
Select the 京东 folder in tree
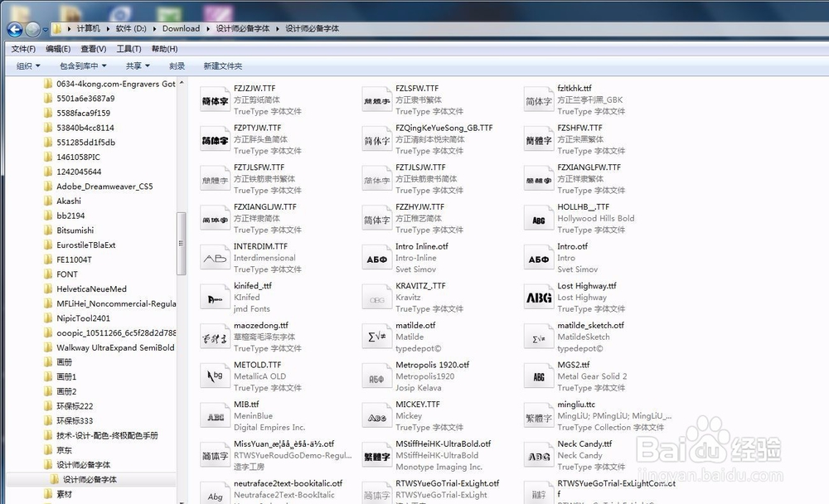tap(65, 450)
